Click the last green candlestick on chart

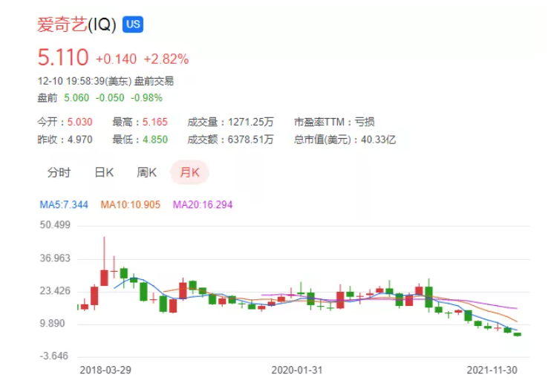[518, 334]
